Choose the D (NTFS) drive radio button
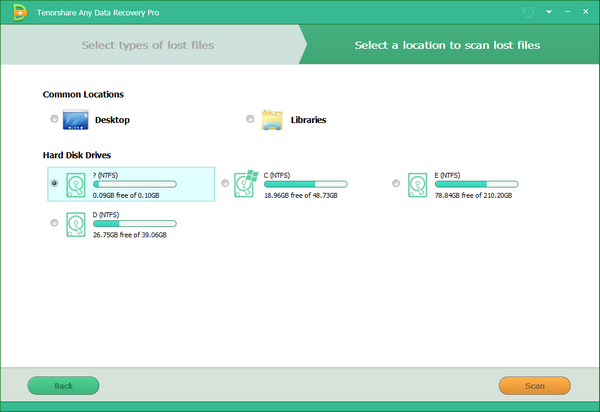This screenshot has width=600, height=412. coord(54,223)
